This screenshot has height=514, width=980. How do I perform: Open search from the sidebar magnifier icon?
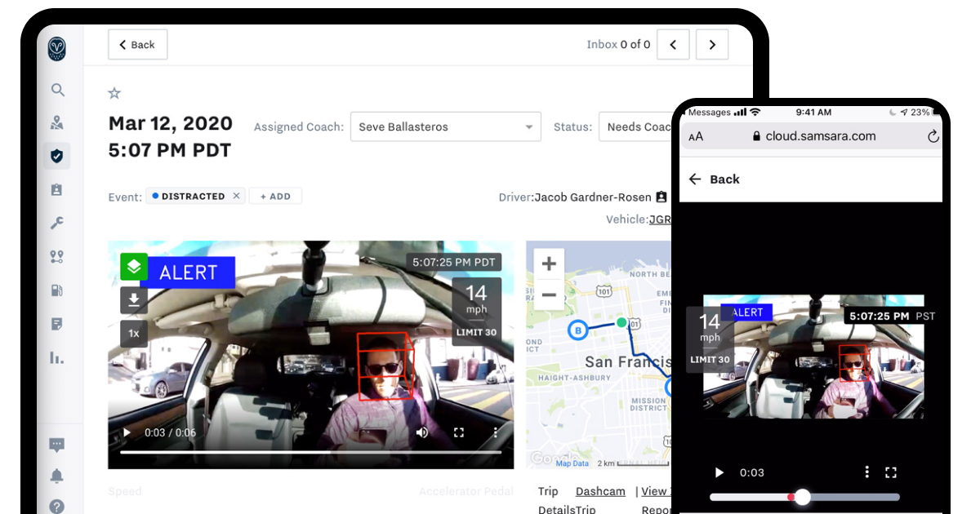click(x=56, y=90)
